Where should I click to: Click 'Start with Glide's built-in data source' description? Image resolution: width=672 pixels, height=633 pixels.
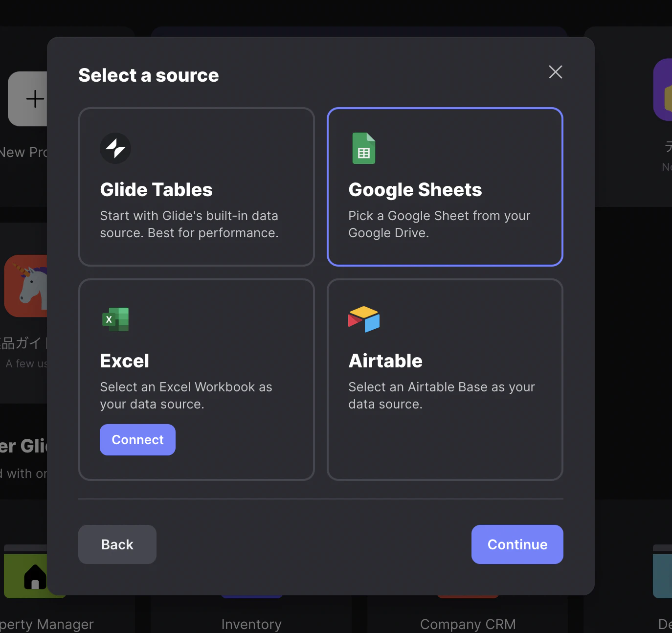pos(189,225)
